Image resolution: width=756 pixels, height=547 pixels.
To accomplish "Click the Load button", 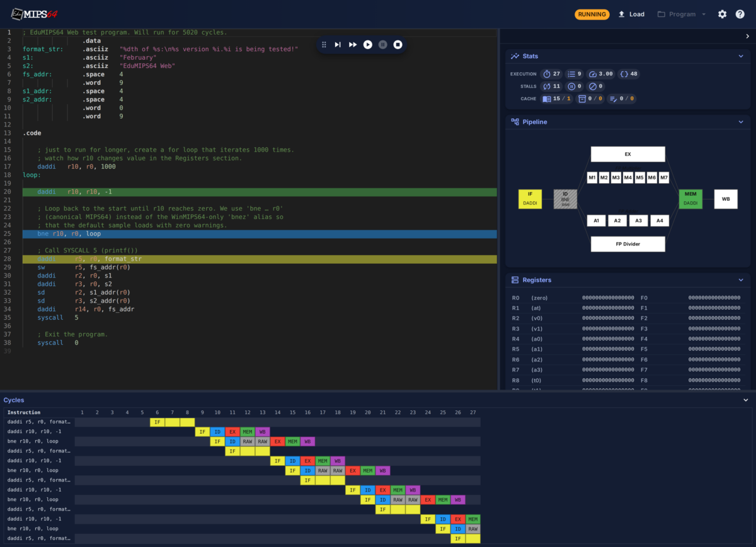I will pos(631,14).
